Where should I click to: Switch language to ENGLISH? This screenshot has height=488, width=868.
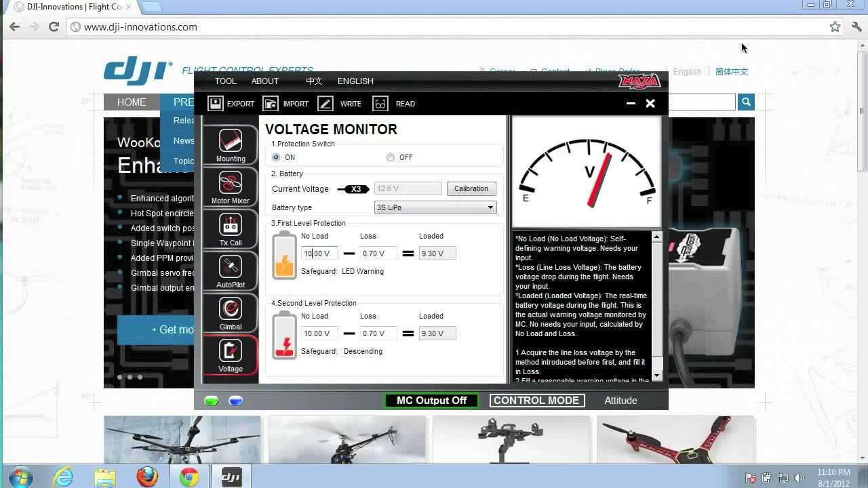(355, 81)
